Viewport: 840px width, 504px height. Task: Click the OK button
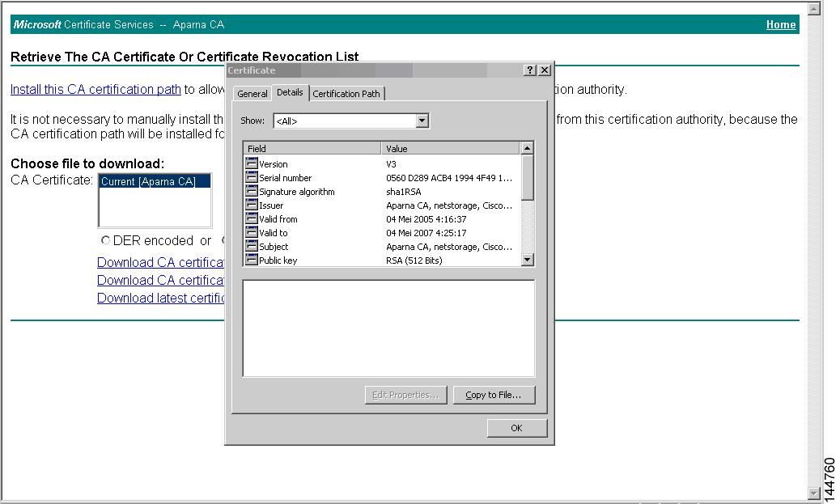tap(516, 427)
